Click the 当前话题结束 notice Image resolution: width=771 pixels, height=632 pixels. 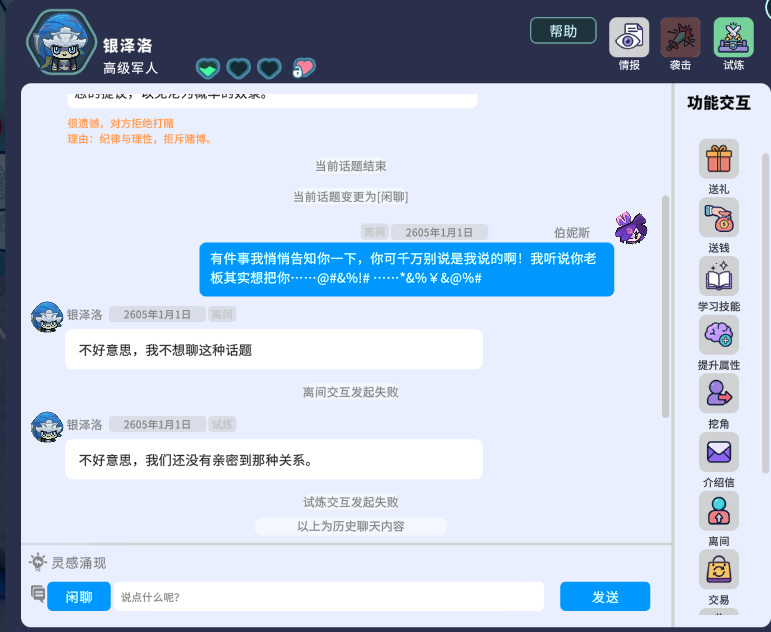tap(351, 166)
